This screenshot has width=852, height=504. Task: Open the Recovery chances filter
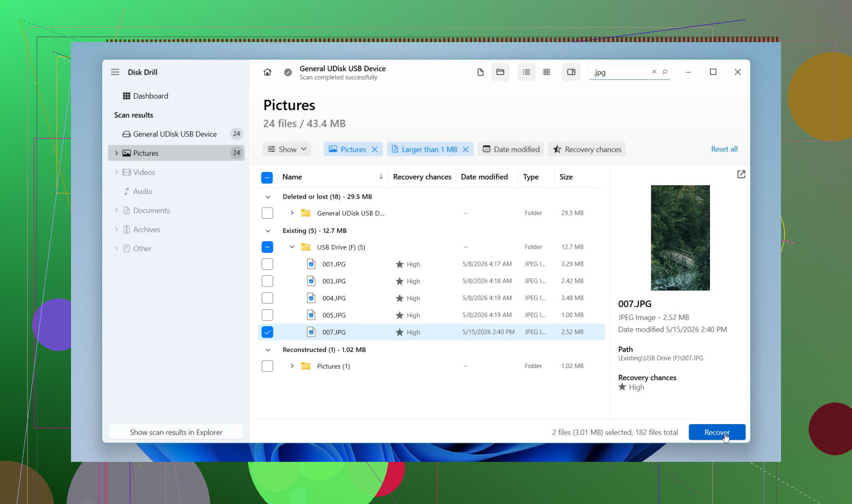click(587, 149)
